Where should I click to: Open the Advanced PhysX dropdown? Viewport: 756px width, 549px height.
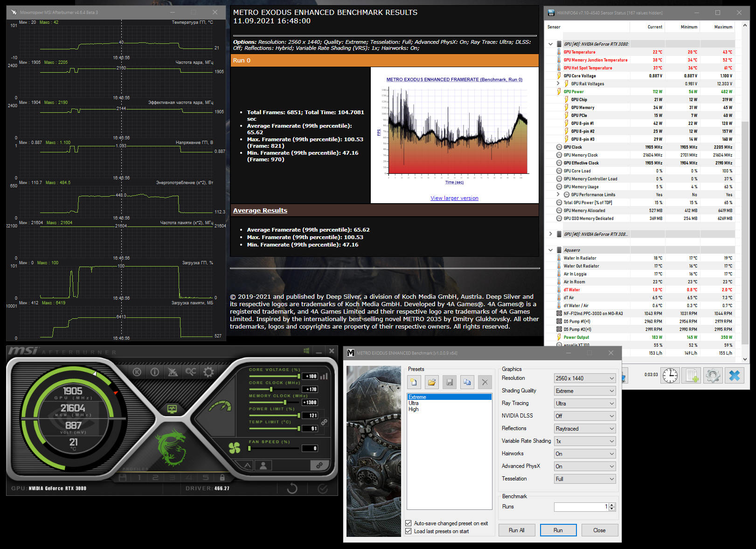pyautogui.click(x=585, y=466)
